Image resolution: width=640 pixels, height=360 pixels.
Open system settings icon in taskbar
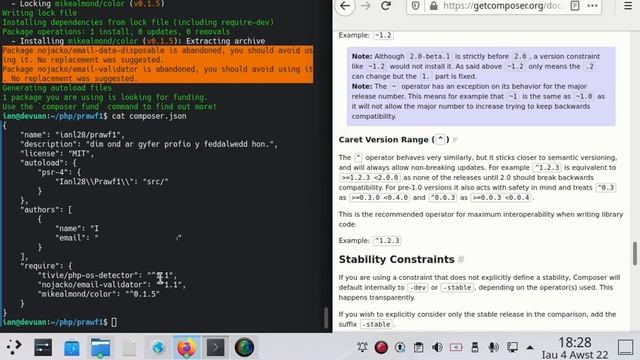[x=43, y=347]
